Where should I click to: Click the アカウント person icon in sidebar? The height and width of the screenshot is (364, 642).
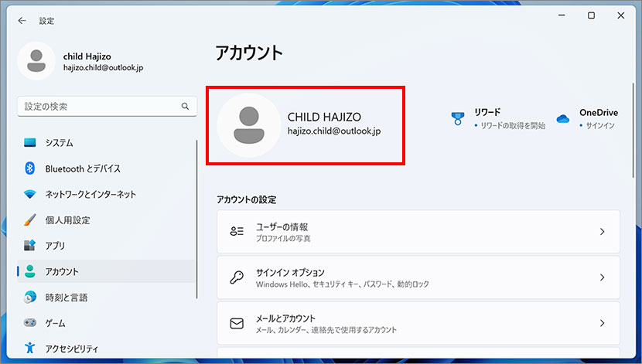[x=30, y=271]
